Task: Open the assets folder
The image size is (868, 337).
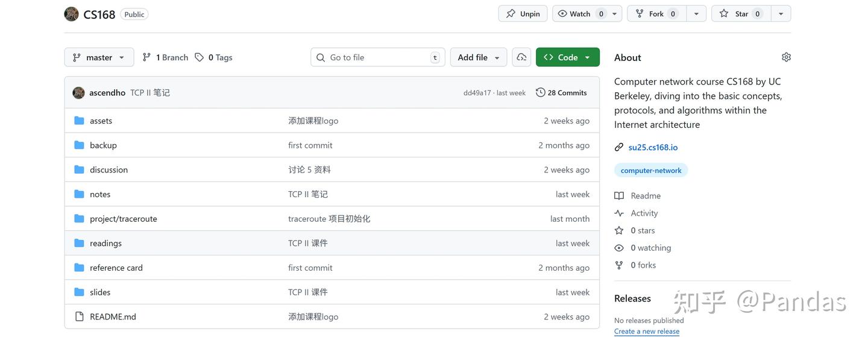Action: 101,121
